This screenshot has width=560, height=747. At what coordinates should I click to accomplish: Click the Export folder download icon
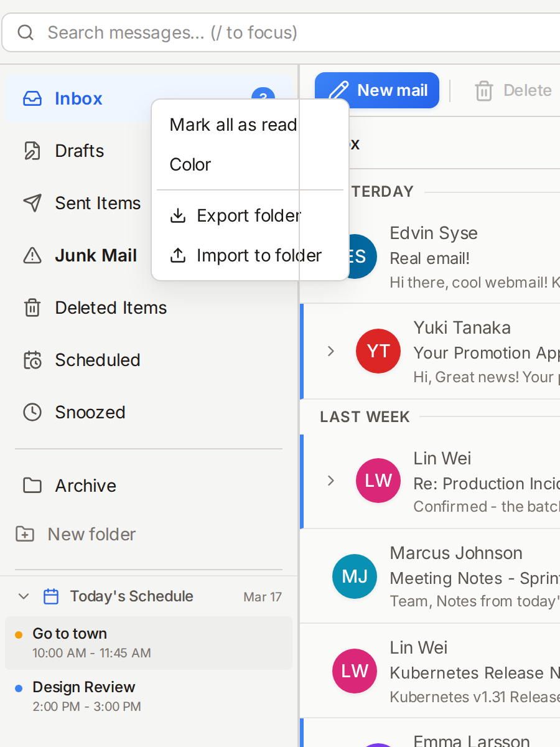pyautogui.click(x=179, y=215)
